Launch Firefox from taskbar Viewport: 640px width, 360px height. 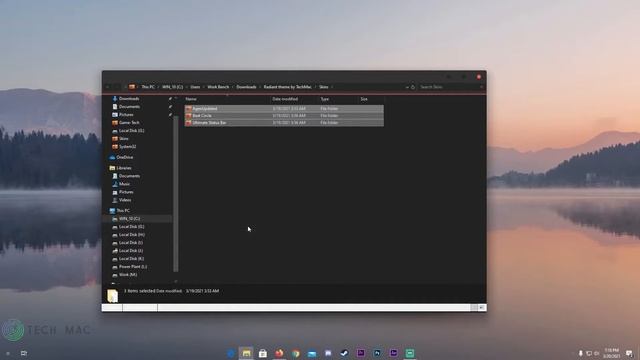279,353
